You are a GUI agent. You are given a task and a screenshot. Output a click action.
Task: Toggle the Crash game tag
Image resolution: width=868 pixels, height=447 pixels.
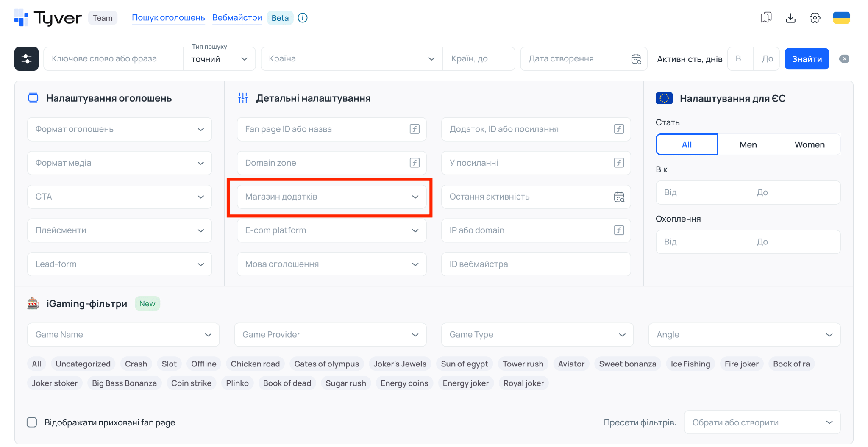136,364
